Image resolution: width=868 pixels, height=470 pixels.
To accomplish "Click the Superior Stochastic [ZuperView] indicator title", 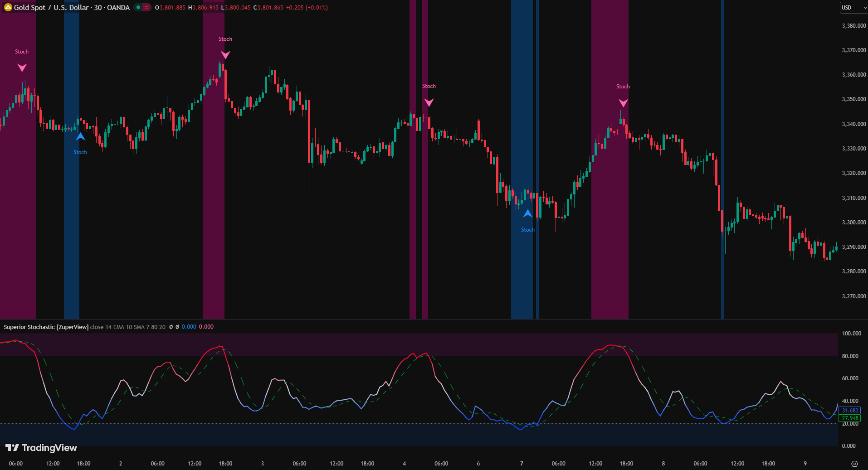I will point(46,327).
